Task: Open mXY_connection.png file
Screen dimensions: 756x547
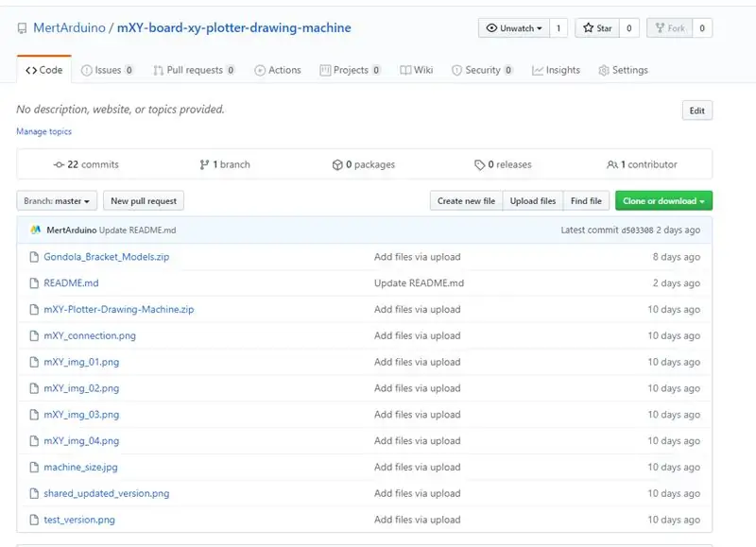Action: click(90, 335)
